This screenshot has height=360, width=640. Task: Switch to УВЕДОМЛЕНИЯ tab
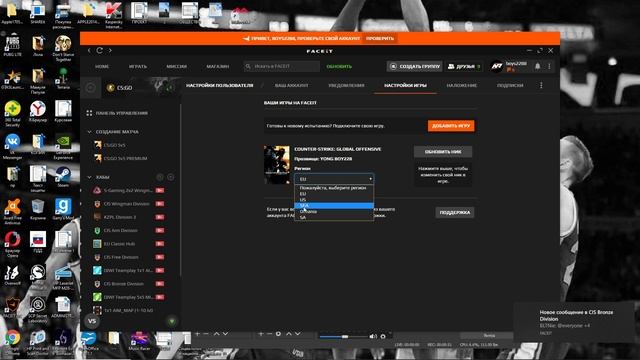tap(346, 86)
